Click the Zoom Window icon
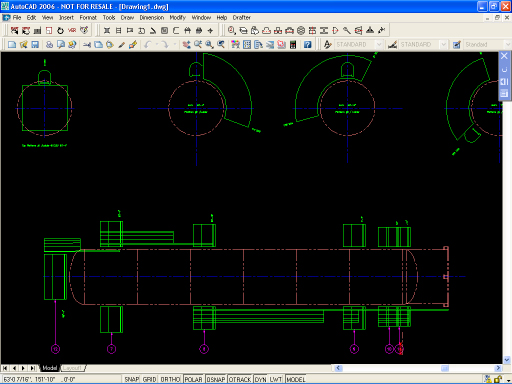512x384 pixels. point(209,44)
